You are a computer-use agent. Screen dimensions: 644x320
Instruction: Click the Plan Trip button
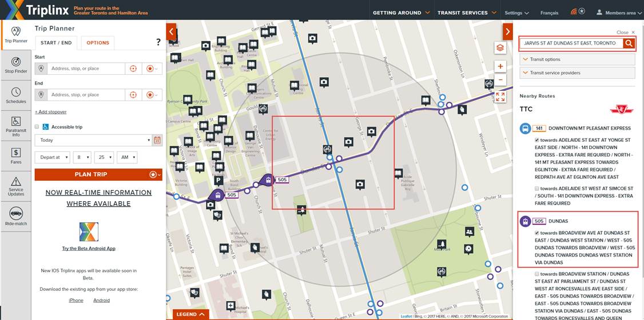(x=91, y=175)
